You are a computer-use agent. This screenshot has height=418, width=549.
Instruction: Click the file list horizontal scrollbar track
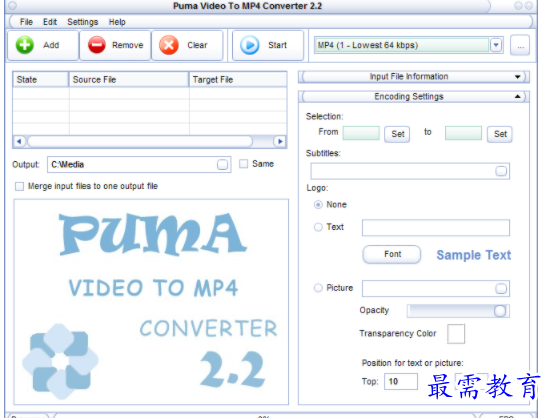point(140,141)
